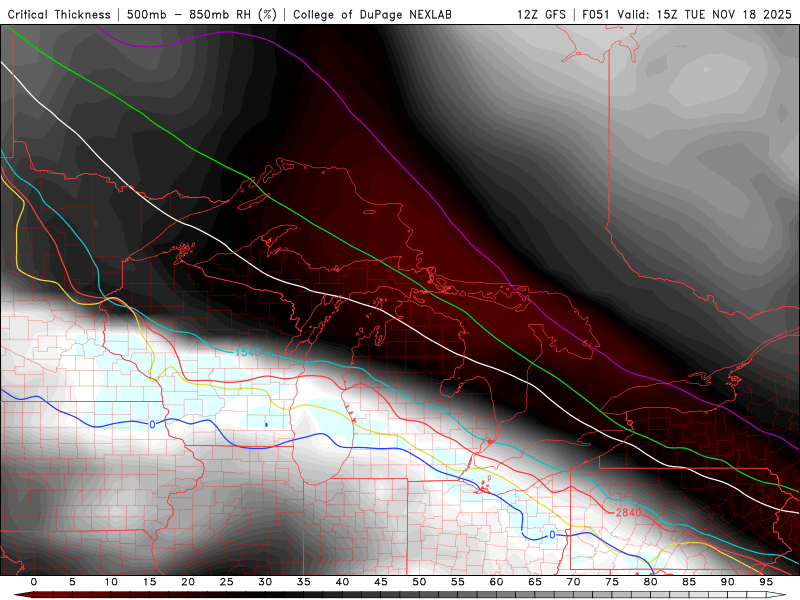Click the "60" colorbar scale value

(x=496, y=582)
